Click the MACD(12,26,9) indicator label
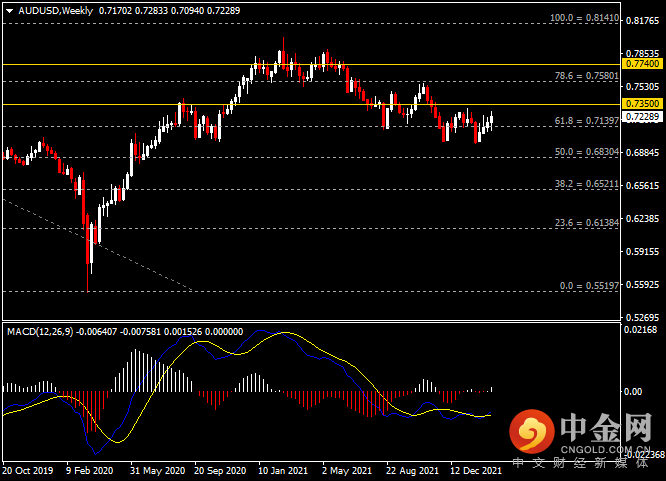Image resolution: width=666 pixels, height=481 pixels. [40, 331]
